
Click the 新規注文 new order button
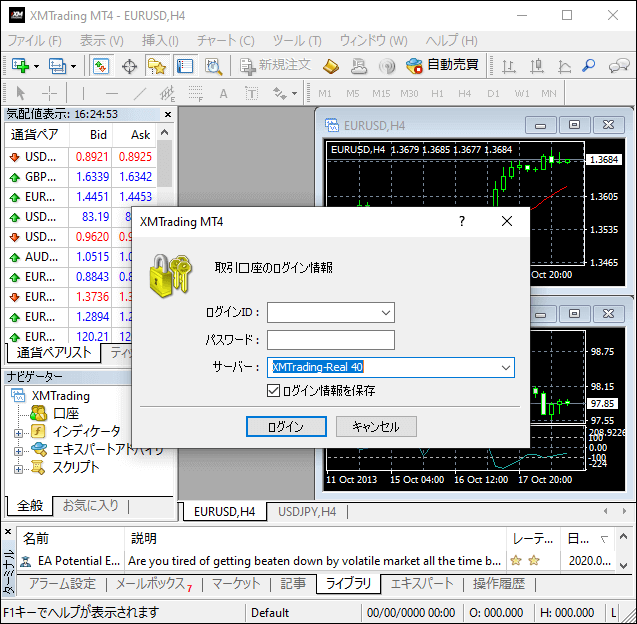tap(275, 65)
